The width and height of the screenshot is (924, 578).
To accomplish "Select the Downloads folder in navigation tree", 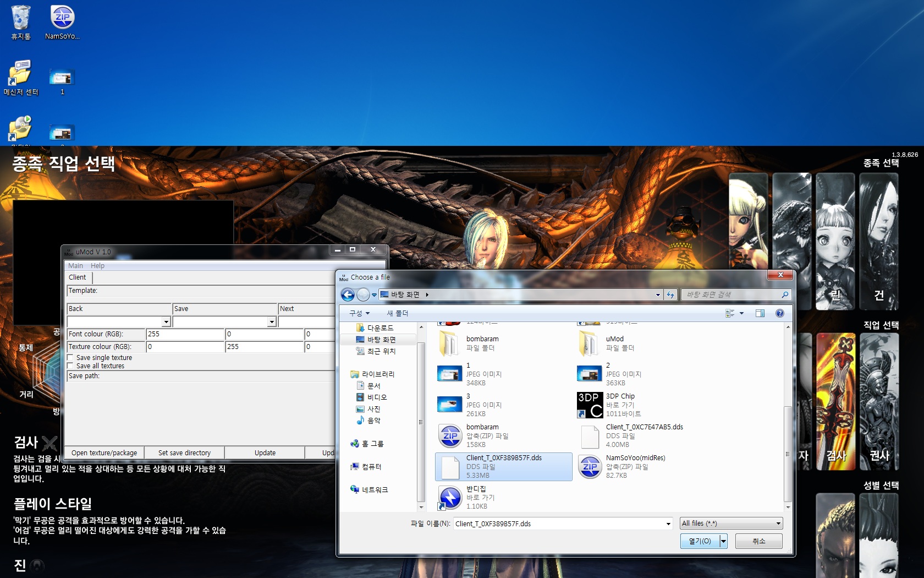I will (380, 328).
